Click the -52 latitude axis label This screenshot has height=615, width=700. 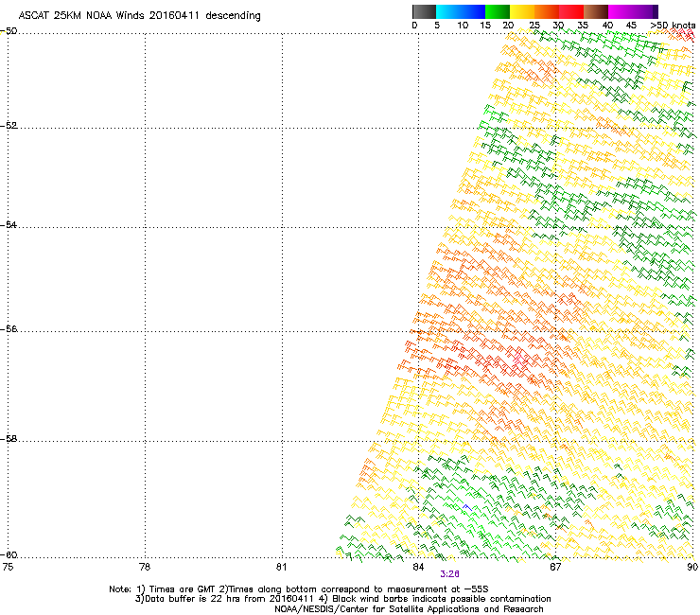(x=9, y=126)
